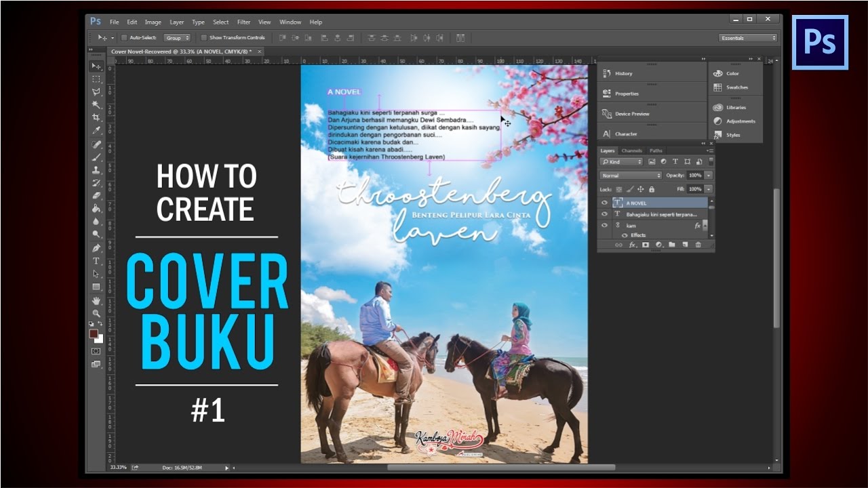Screen dimensions: 868x488
Task: Open the Auto-Select Group dropdown
Action: pos(178,38)
